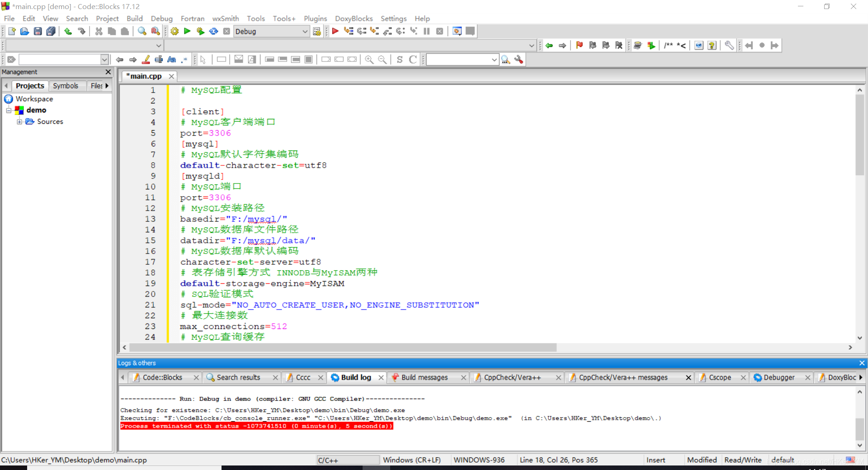Open the Debug menu
Image resolution: width=868 pixels, height=470 pixels.
[x=161, y=19]
